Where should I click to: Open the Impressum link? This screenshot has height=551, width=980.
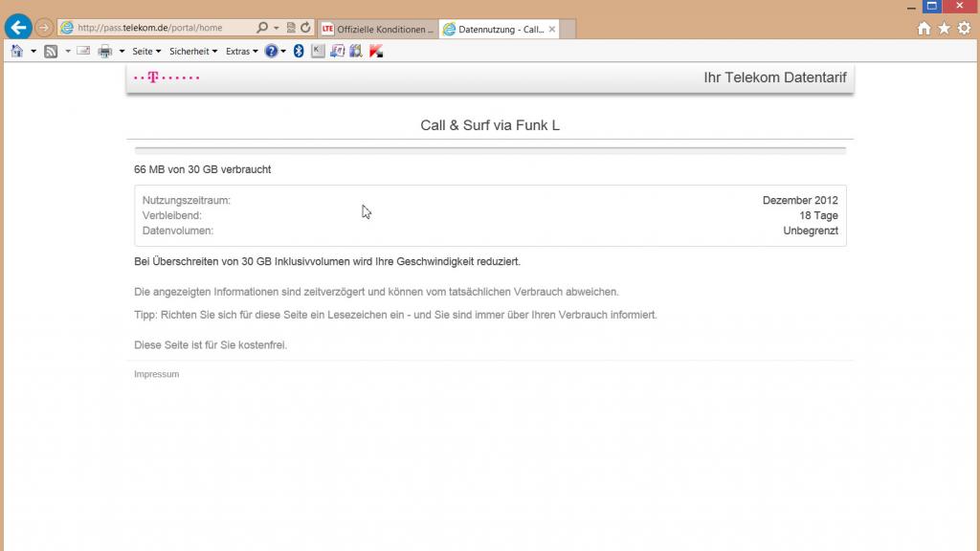(x=156, y=374)
